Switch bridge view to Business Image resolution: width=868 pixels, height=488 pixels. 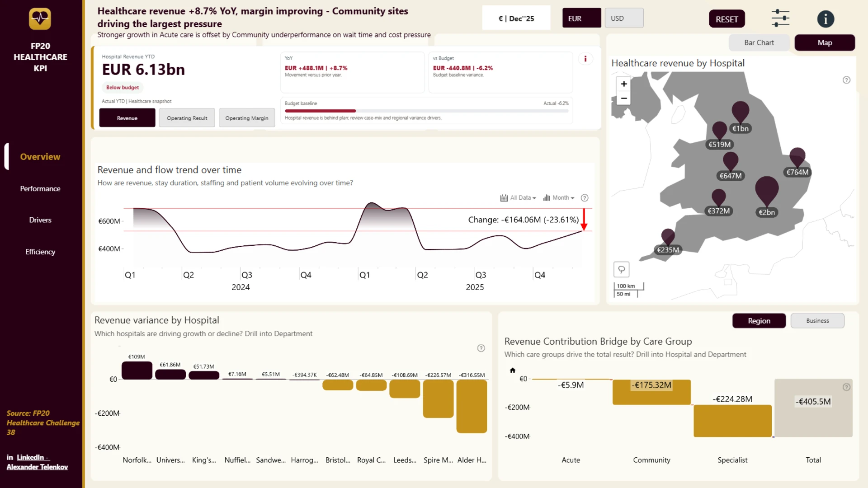tap(817, 321)
